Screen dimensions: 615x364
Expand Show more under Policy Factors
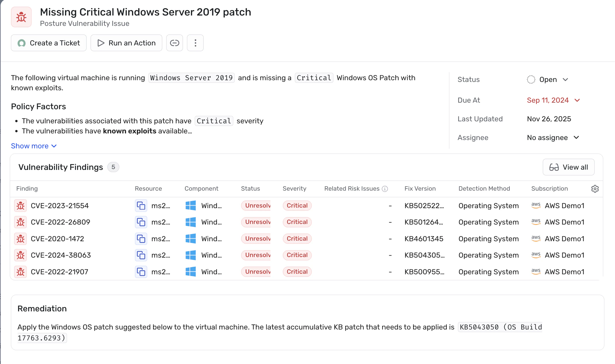click(x=34, y=146)
